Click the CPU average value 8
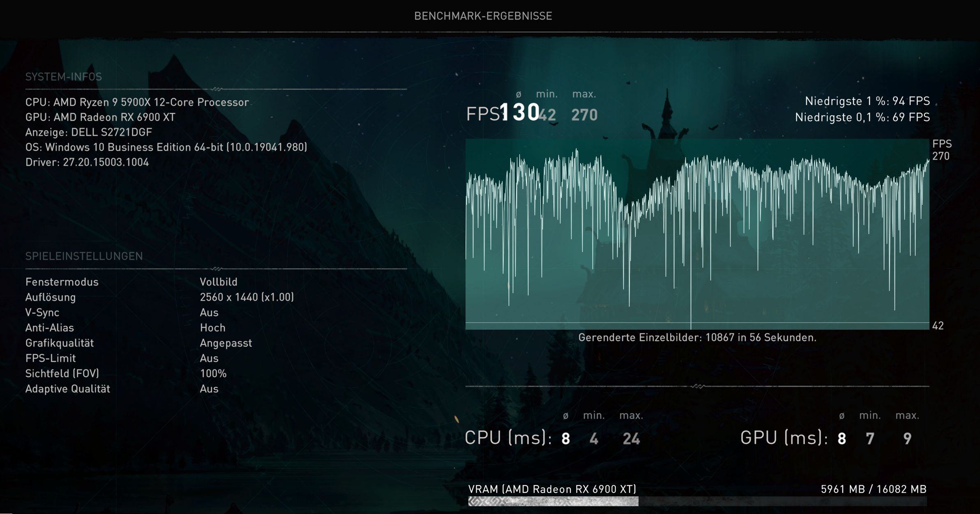 tap(566, 439)
